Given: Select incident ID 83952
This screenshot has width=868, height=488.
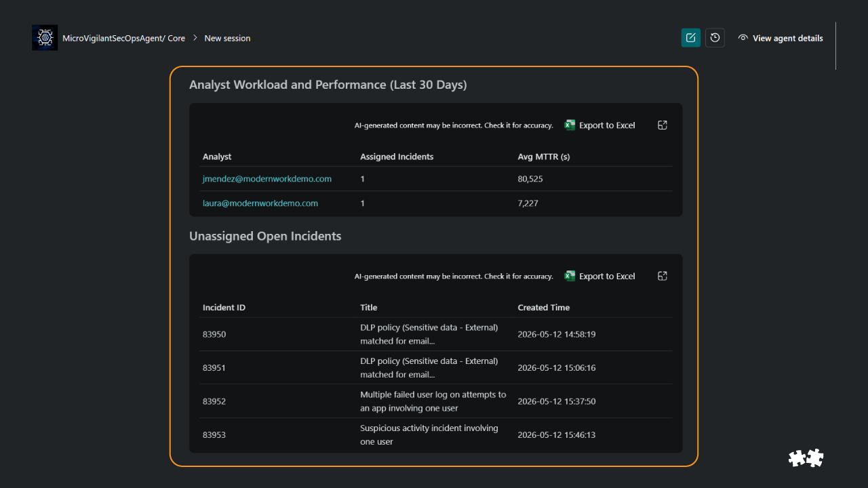Looking at the screenshot, I should click(214, 401).
